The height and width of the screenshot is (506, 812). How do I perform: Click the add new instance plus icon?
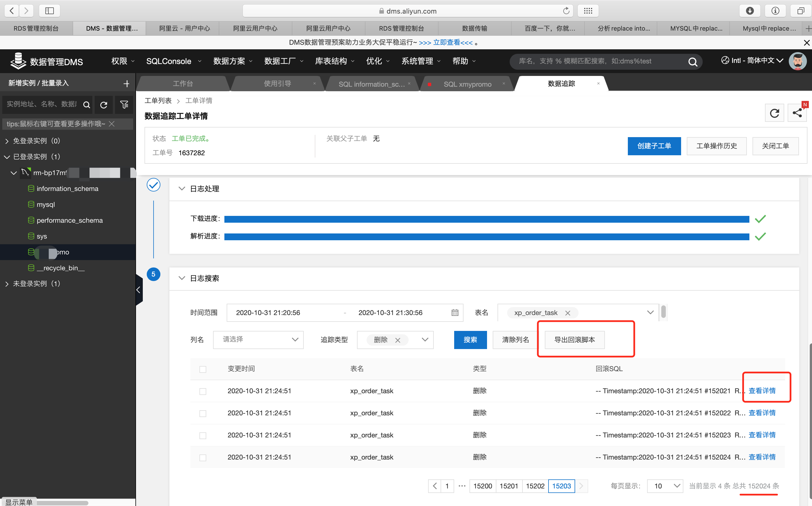(x=126, y=83)
